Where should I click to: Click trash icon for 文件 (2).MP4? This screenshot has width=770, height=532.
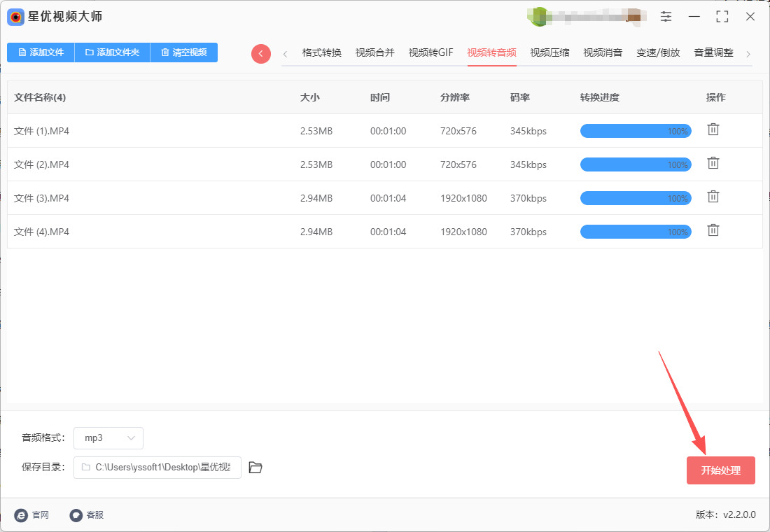pos(713,163)
